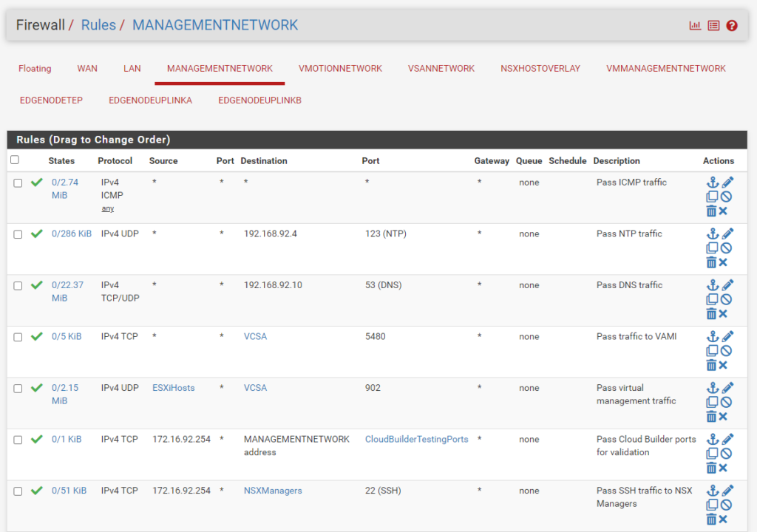Check the Pass NTP traffic rule checkbox
Screen dimensions: 757x532
[x=18, y=234]
